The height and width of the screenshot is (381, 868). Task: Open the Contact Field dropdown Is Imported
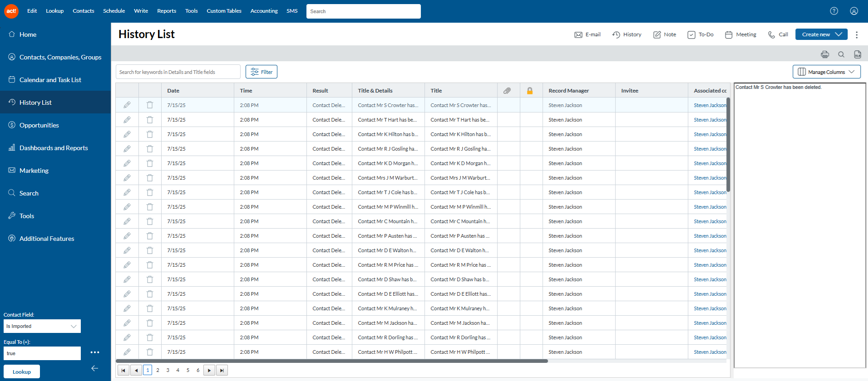42,326
